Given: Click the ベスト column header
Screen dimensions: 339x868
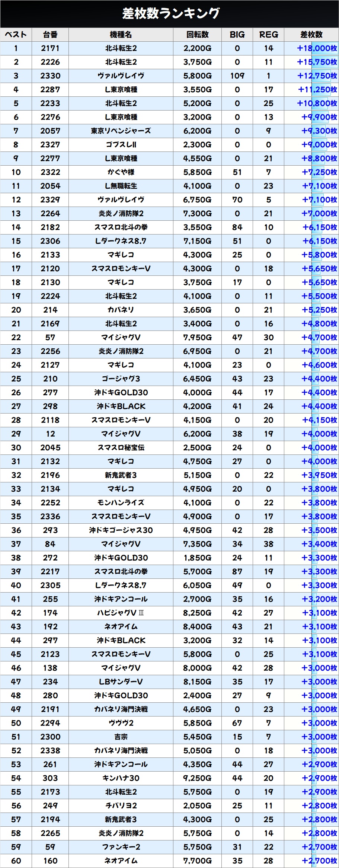Looking at the screenshot, I should click(16, 35).
